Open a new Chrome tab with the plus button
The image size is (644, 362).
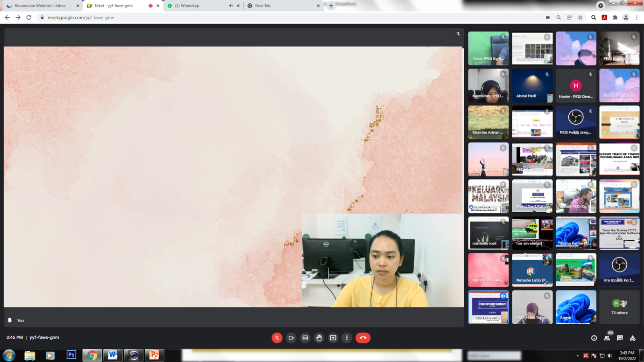click(331, 6)
